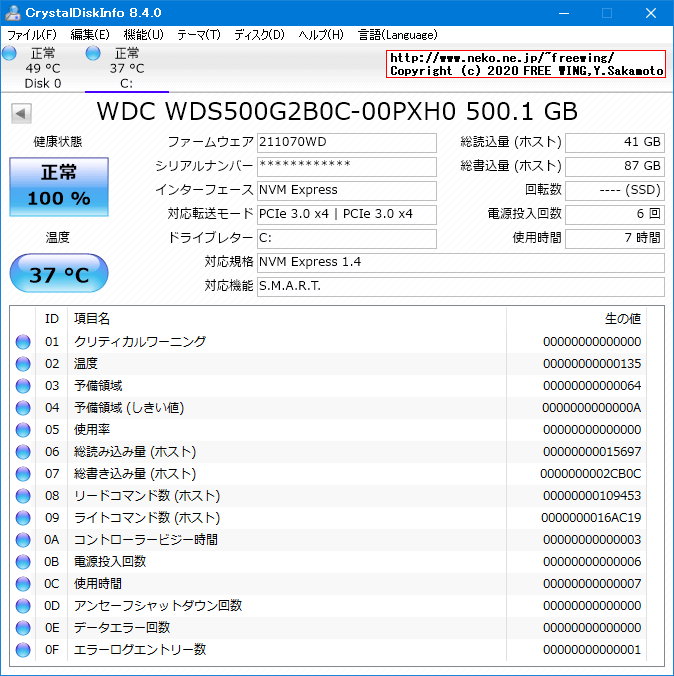Image resolution: width=674 pixels, height=676 pixels.
Task: Click status orb for 総読み込み量 (ホスト) row
Action: coord(23,452)
